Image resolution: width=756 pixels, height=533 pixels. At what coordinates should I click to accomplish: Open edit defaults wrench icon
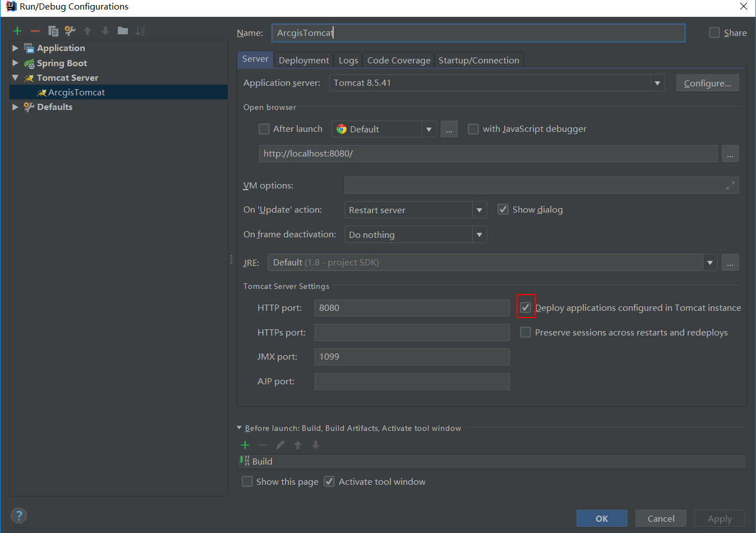click(70, 31)
